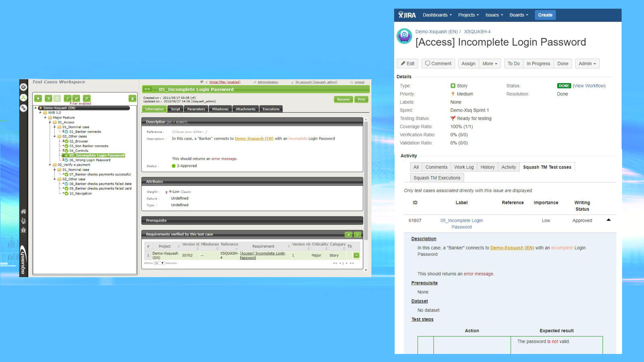The height and width of the screenshot is (362, 644).
Task: Open the Work Log tab in JIRA
Action: [x=464, y=167]
